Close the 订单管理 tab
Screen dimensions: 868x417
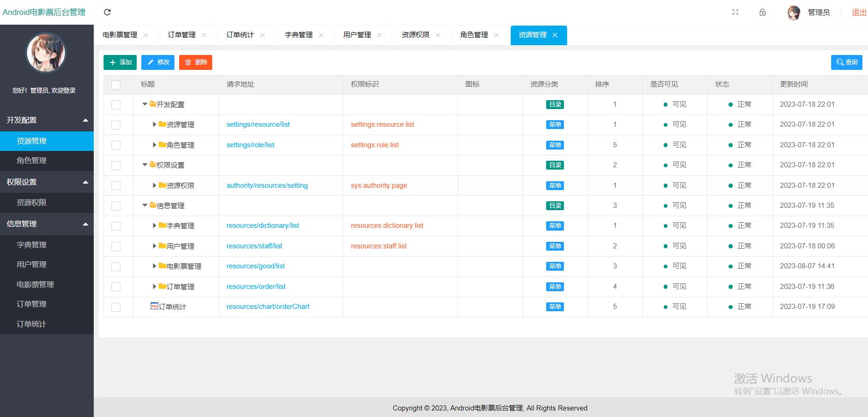point(204,35)
